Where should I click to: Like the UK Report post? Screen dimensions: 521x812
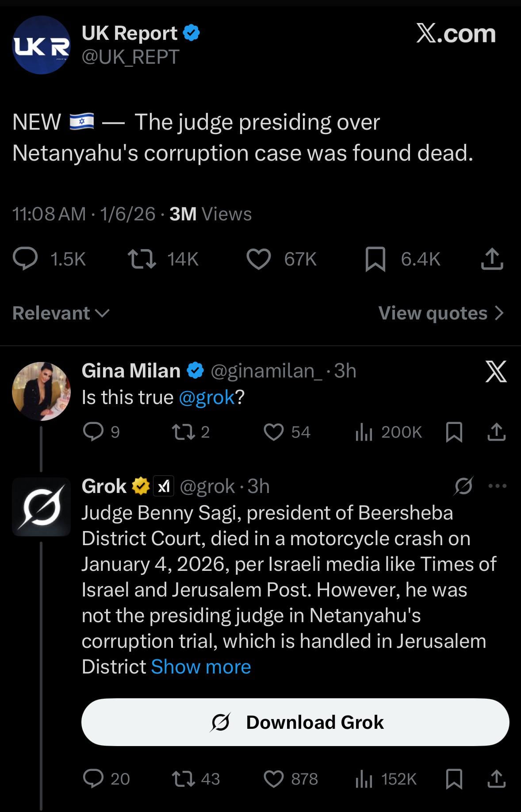258,259
